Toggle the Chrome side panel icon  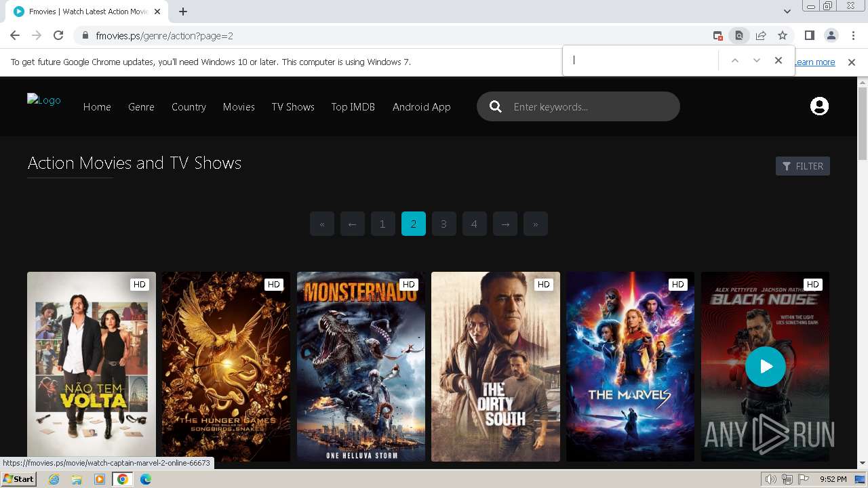coord(809,35)
